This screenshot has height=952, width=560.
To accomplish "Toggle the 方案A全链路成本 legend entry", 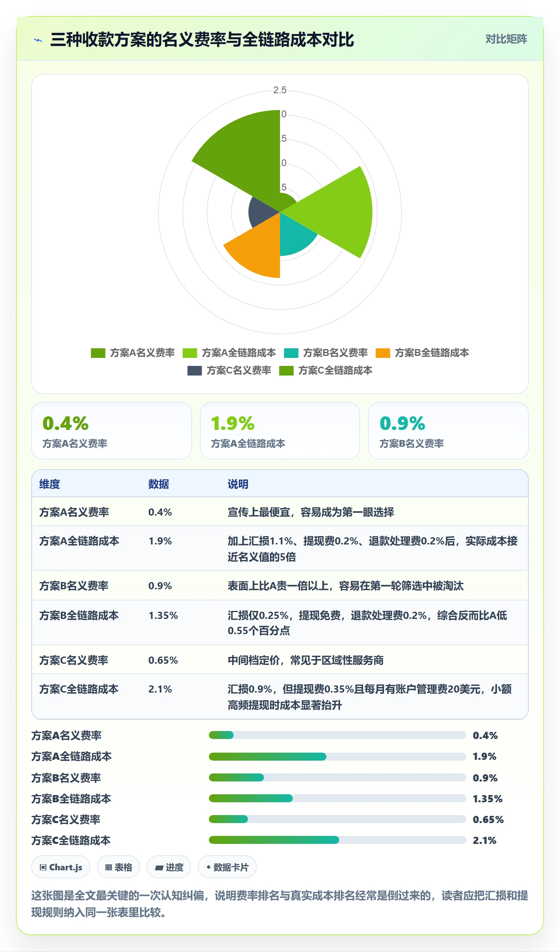I will pos(229,353).
